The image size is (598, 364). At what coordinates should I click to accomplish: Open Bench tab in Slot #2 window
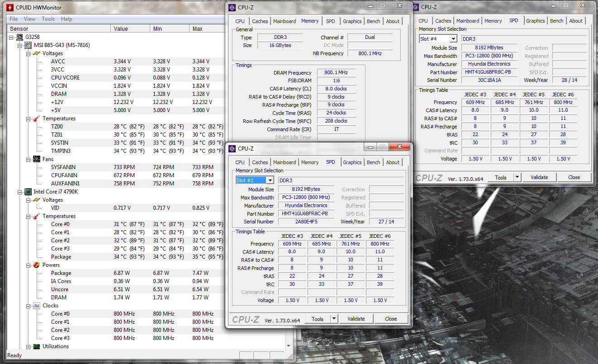click(x=373, y=162)
